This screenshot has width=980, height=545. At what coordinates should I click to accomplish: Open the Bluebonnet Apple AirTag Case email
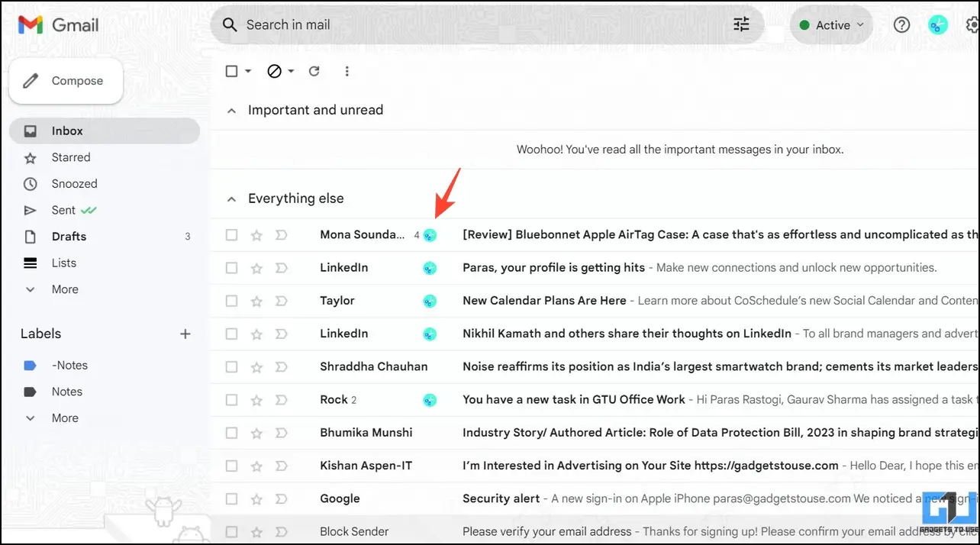point(595,235)
